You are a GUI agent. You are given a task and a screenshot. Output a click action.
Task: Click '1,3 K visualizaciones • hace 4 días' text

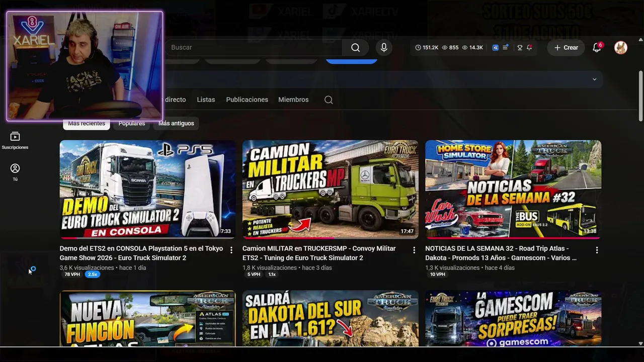pos(470,268)
